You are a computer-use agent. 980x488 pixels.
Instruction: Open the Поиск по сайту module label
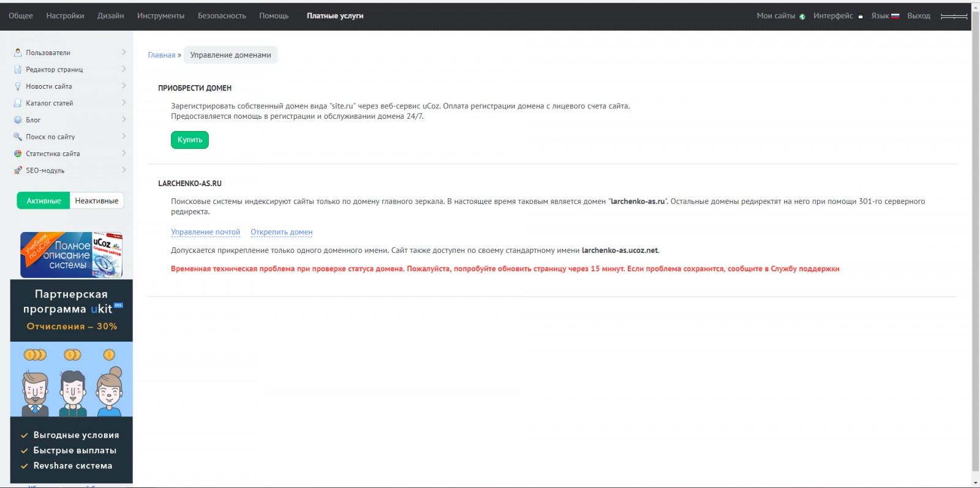[x=50, y=137]
